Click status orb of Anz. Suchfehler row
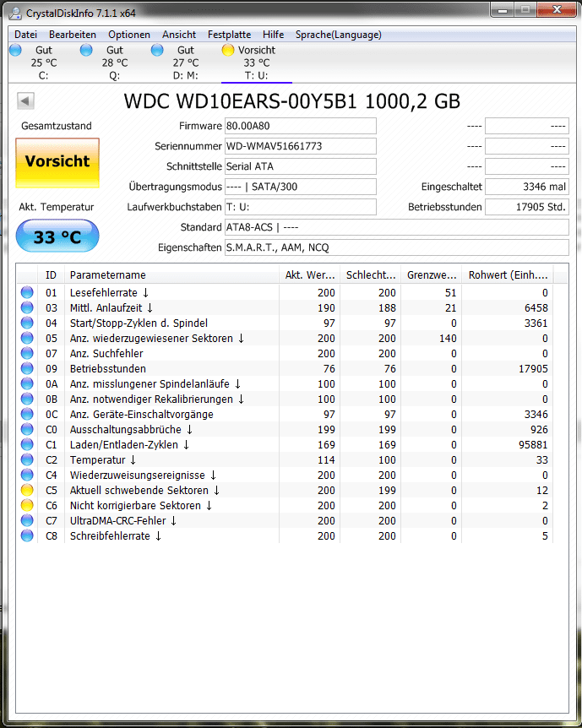 pyautogui.click(x=27, y=353)
